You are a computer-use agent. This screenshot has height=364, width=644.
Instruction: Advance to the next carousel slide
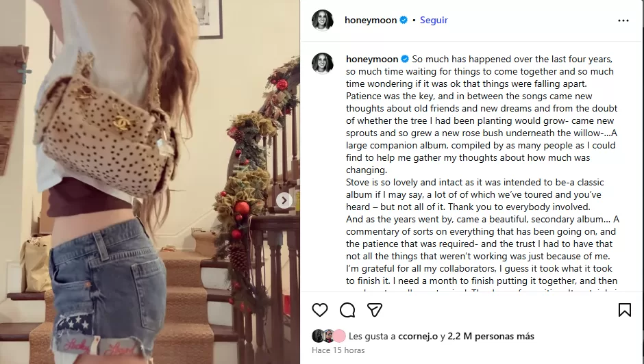tap(284, 200)
